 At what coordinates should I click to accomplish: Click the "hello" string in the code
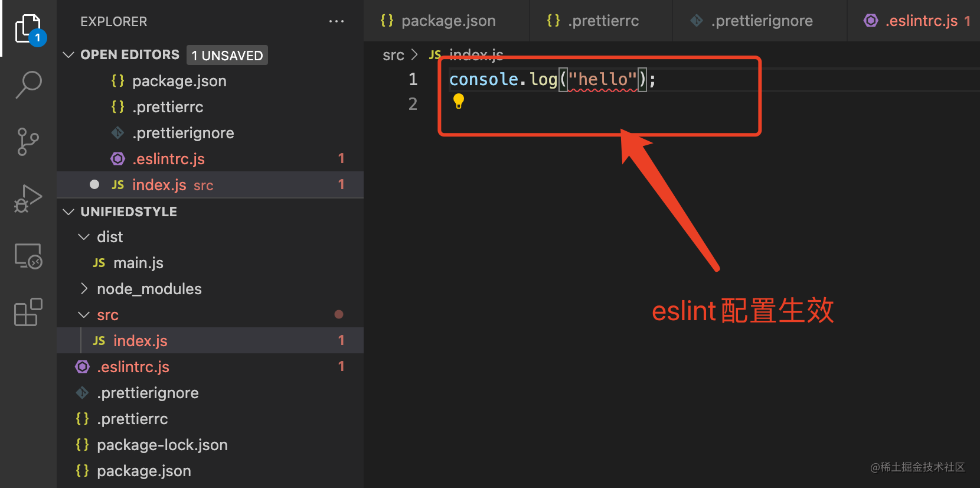pyautogui.click(x=603, y=79)
